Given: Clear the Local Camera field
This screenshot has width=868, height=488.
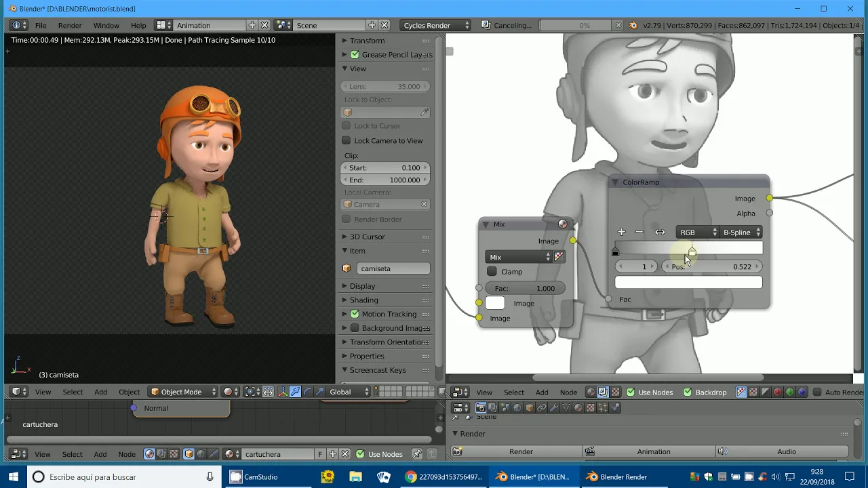Looking at the screenshot, I should [x=424, y=204].
